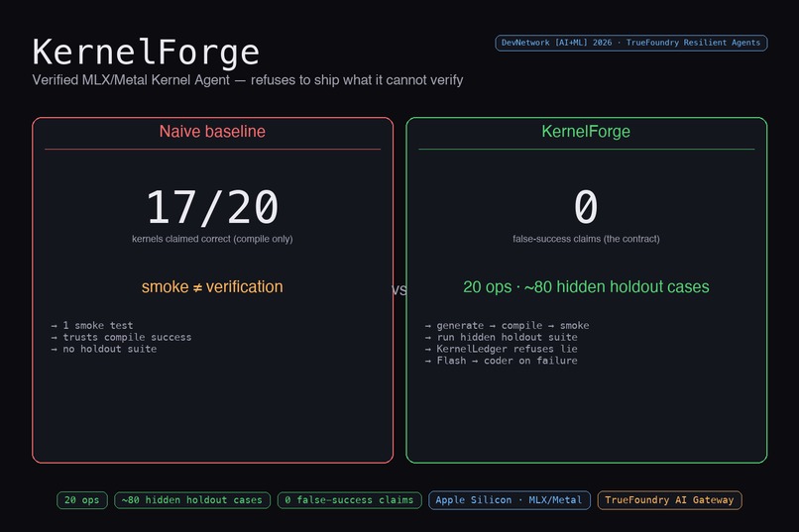
Task: Click 'Flash → coder on failure' bullet
Action: (502, 361)
